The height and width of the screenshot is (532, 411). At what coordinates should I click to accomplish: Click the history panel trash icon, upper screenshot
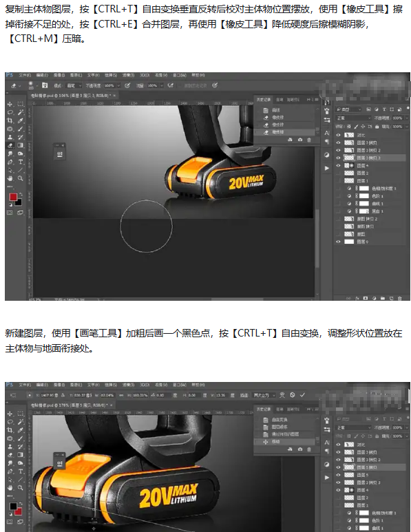pos(309,140)
